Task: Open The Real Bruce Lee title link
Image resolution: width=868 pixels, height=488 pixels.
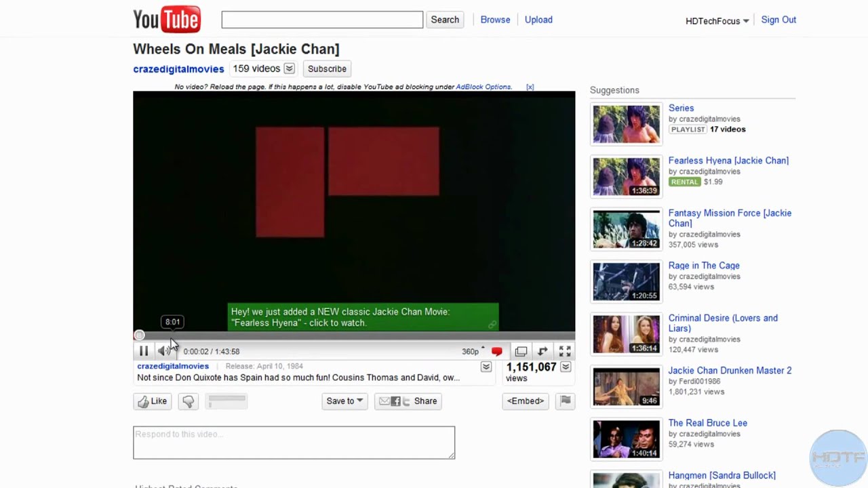Action: [x=707, y=423]
